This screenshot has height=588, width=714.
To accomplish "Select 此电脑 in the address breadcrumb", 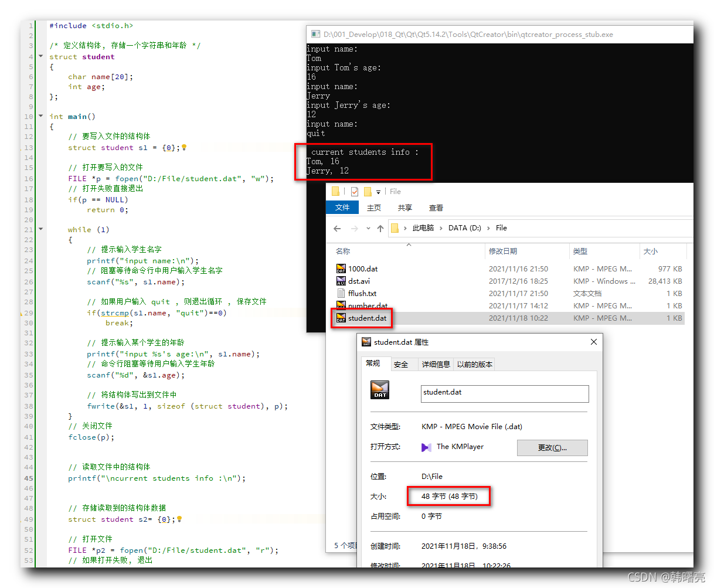I will [423, 228].
